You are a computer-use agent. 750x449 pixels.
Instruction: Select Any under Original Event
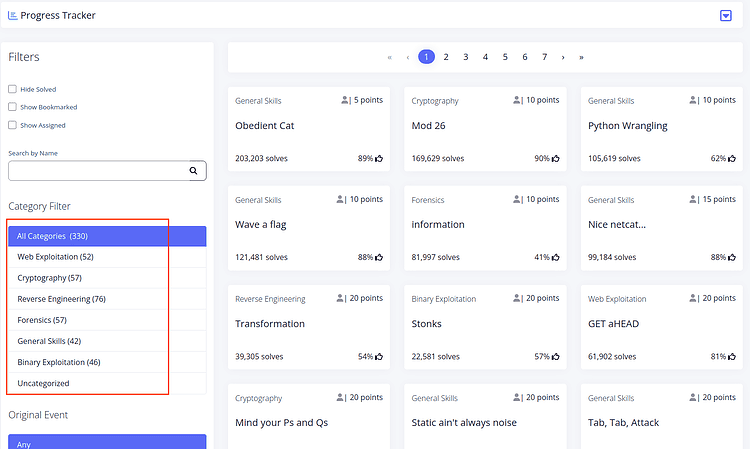107,443
